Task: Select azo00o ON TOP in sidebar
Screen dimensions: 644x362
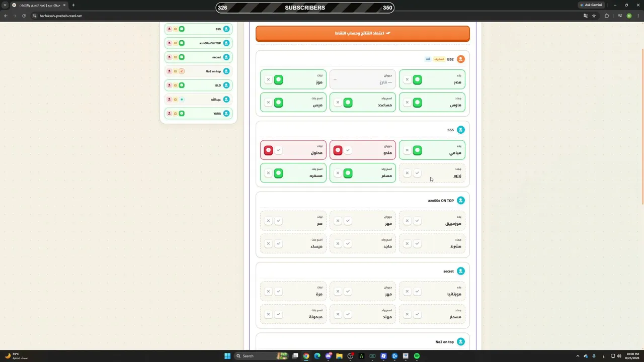Action: [x=198, y=43]
